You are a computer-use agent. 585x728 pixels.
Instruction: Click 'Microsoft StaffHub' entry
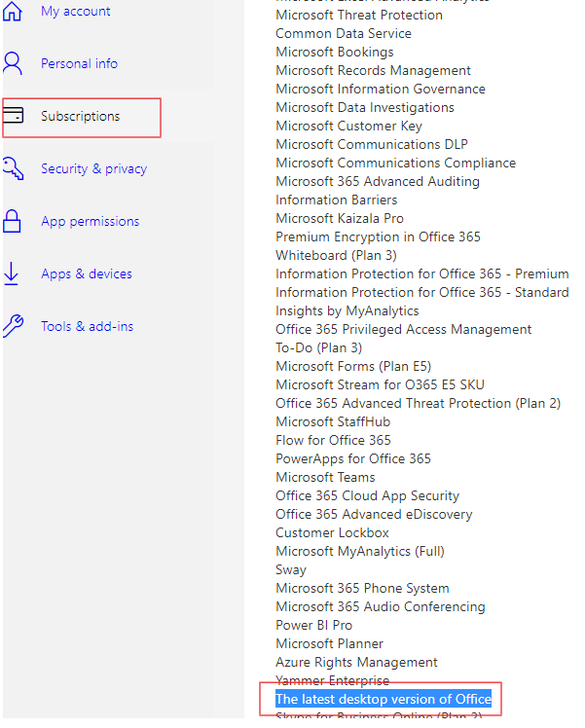333,422
